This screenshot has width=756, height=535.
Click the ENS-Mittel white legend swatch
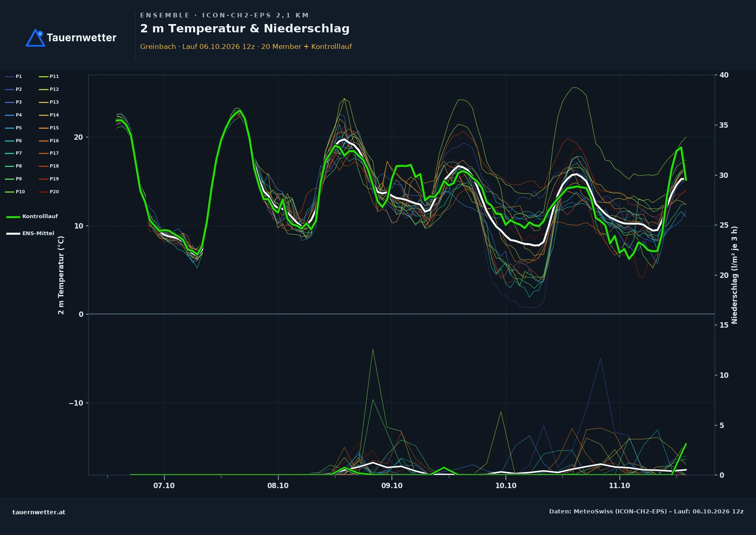pyautogui.click(x=13, y=233)
